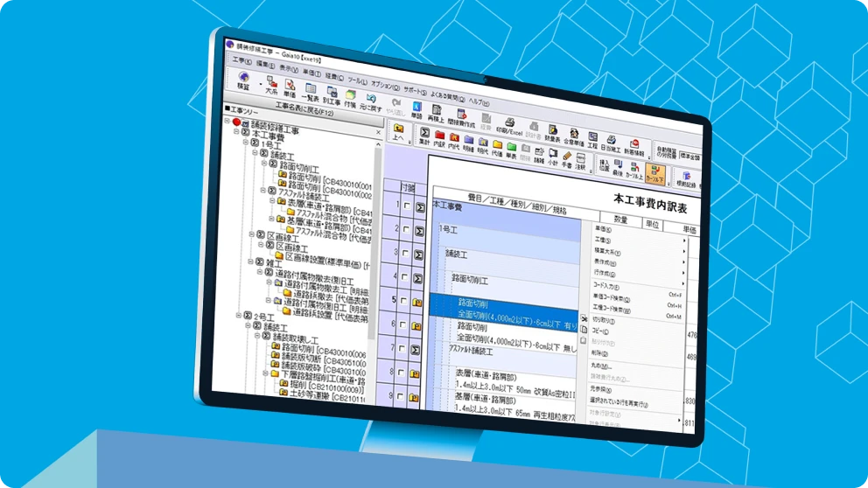This screenshot has width=868, height=488.
Task: Click the 上へ folder-up icon
Action: [x=398, y=132]
